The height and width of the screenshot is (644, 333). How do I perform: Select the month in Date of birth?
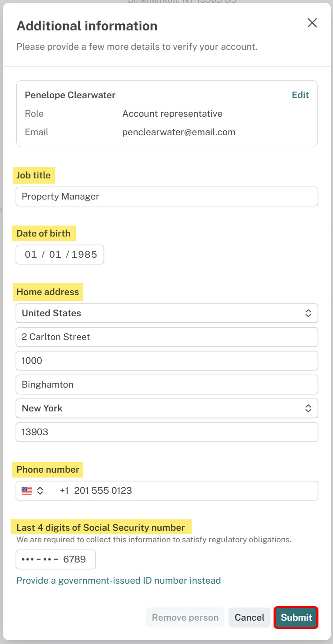[31, 255]
